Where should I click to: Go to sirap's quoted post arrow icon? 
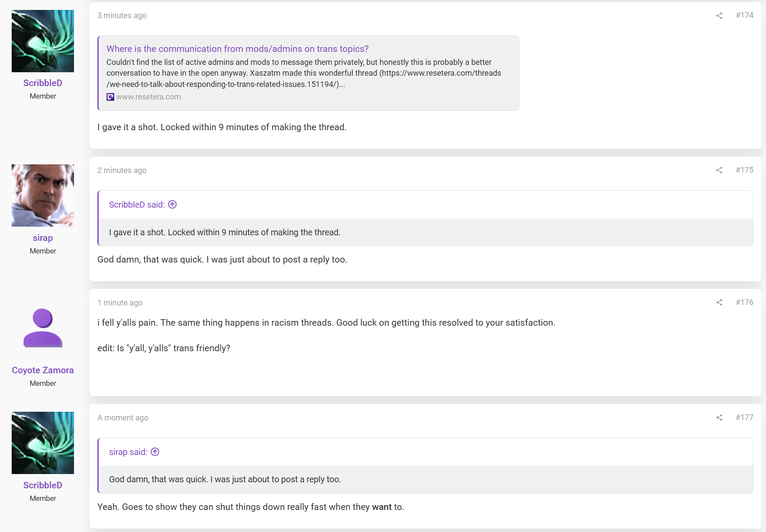tap(155, 452)
